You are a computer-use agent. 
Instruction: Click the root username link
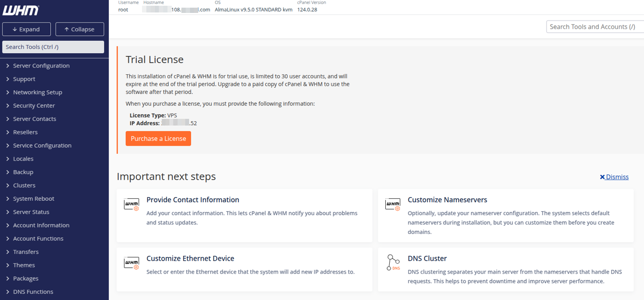click(x=123, y=10)
